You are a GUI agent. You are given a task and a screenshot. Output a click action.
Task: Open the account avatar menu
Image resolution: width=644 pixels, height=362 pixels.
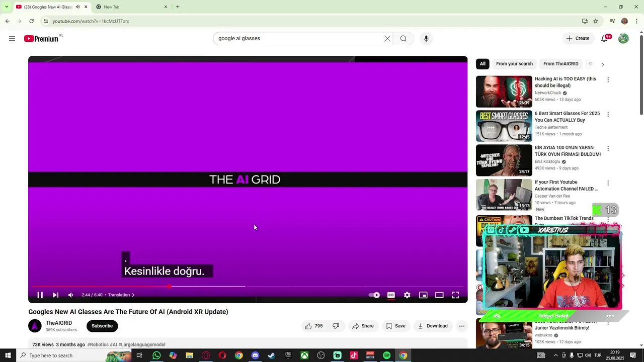click(x=623, y=39)
